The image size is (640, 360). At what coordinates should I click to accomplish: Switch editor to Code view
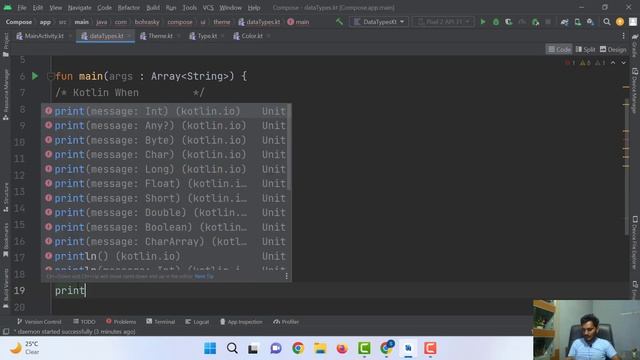pyautogui.click(x=559, y=49)
